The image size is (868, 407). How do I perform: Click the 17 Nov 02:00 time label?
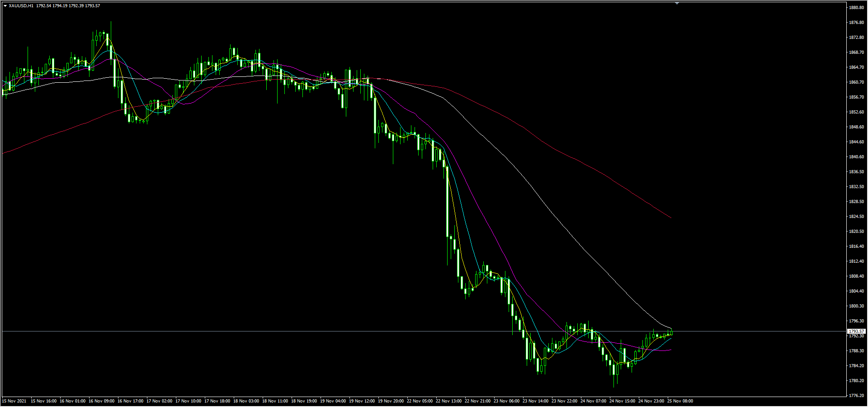coord(159,401)
